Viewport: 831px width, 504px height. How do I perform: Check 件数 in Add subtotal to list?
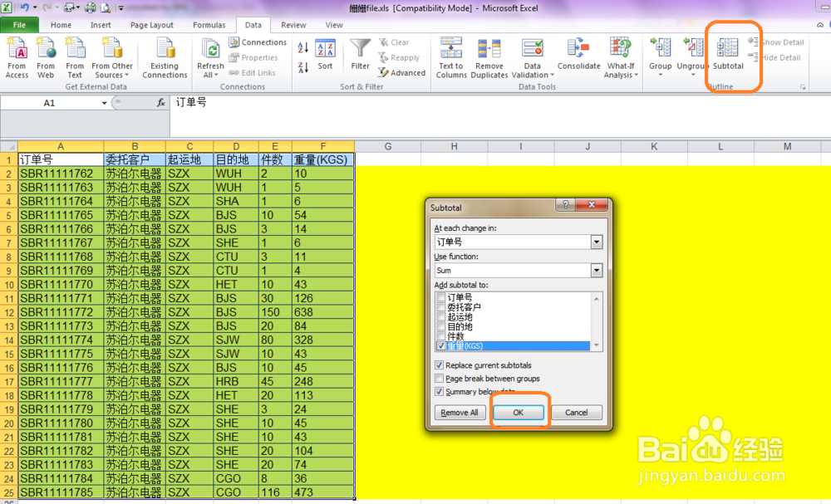click(x=441, y=335)
